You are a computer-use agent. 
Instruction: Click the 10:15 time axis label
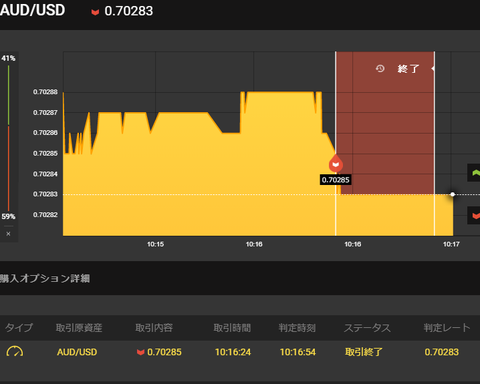155,244
